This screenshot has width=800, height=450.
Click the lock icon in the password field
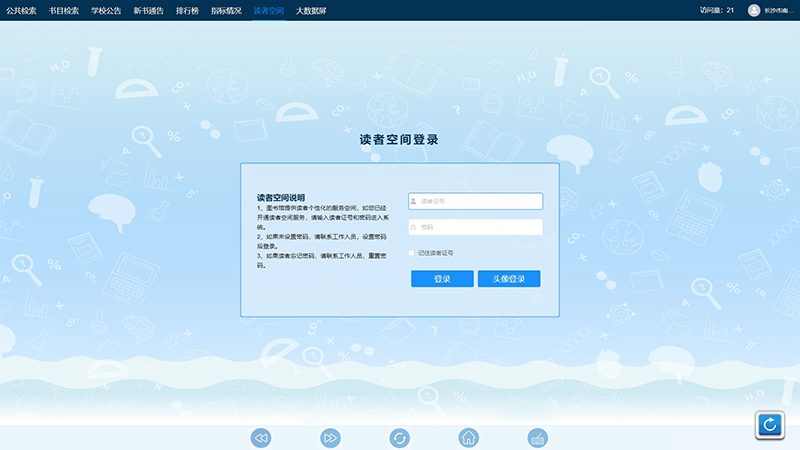click(x=413, y=227)
